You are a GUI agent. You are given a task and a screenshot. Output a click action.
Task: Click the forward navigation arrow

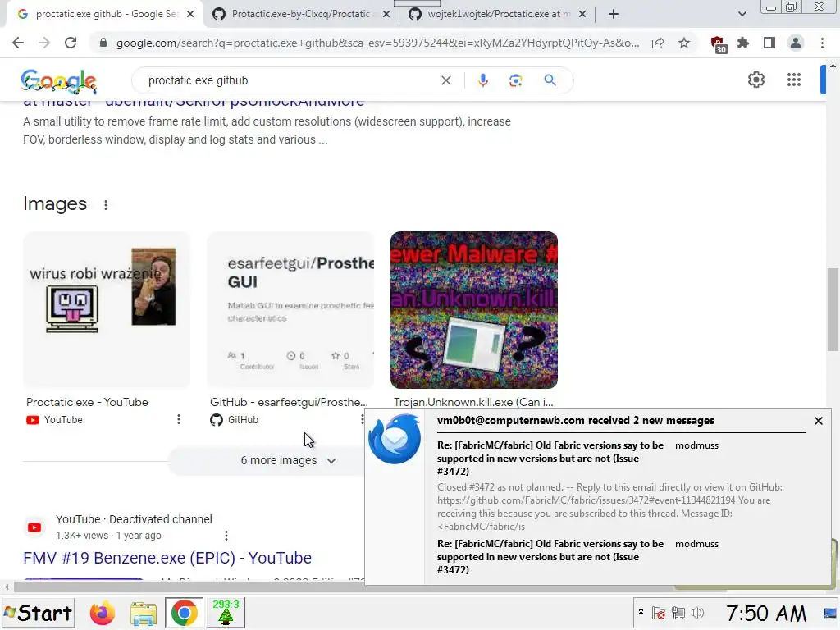click(x=44, y=43)
